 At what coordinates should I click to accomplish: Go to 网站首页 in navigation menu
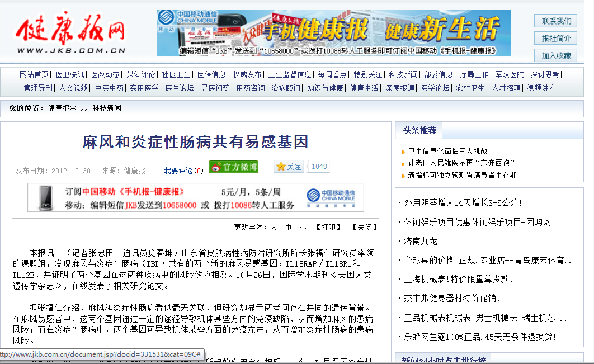click(x=34, y=74)
